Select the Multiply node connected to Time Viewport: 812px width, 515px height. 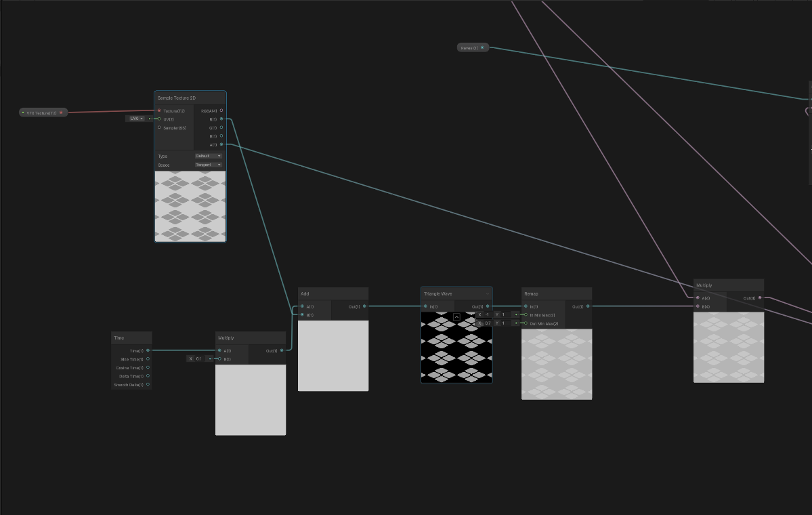(251, 338)
